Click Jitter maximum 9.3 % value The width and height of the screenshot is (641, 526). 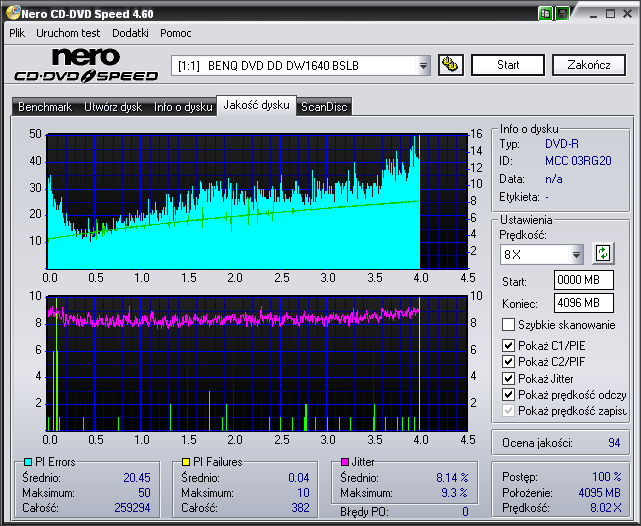(455, 492)
